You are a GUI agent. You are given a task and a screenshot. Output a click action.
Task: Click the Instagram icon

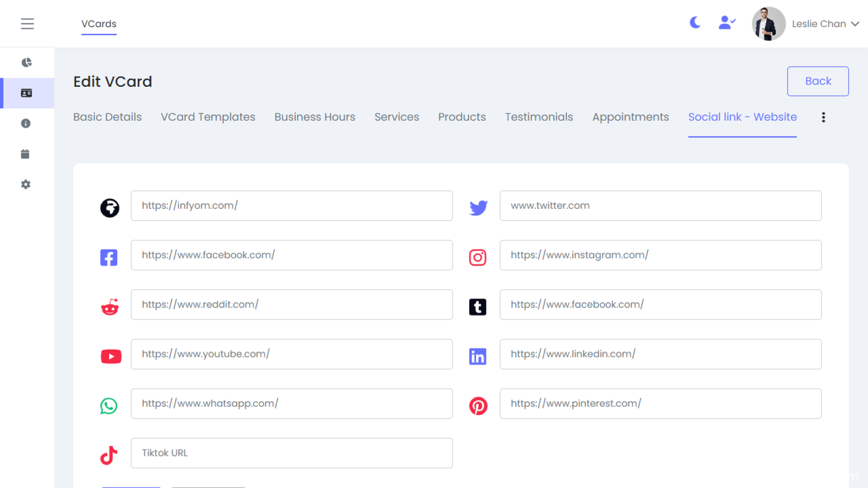[478, 258]
